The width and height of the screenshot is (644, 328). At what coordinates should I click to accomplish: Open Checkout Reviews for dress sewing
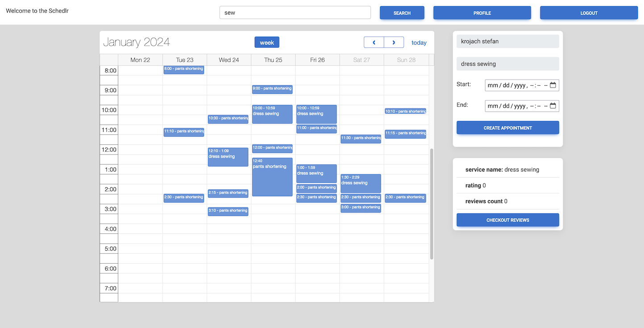pos(507,220)
